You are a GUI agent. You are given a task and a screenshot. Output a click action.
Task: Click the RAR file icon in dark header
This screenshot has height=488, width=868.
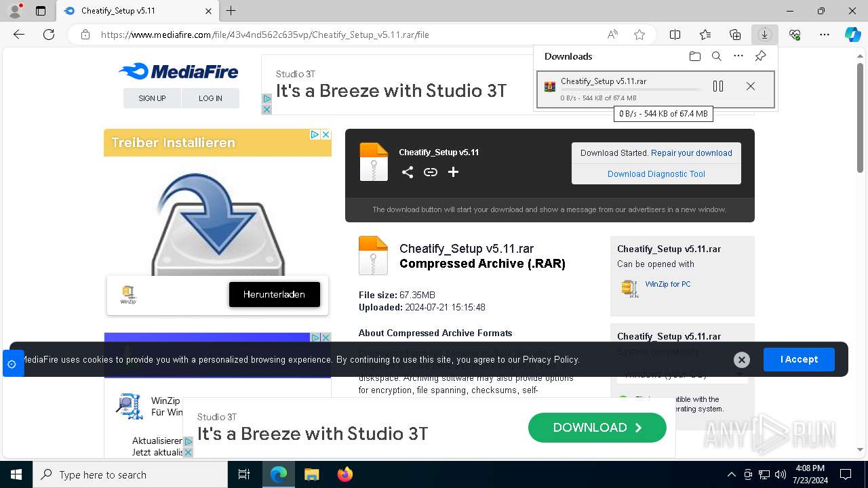coord(374,162)
